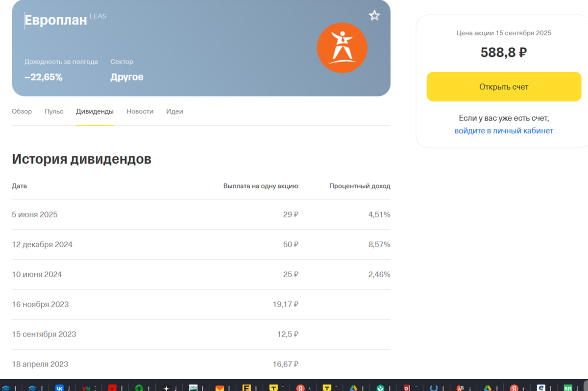Click the 25 ₽ payout value

291,275
